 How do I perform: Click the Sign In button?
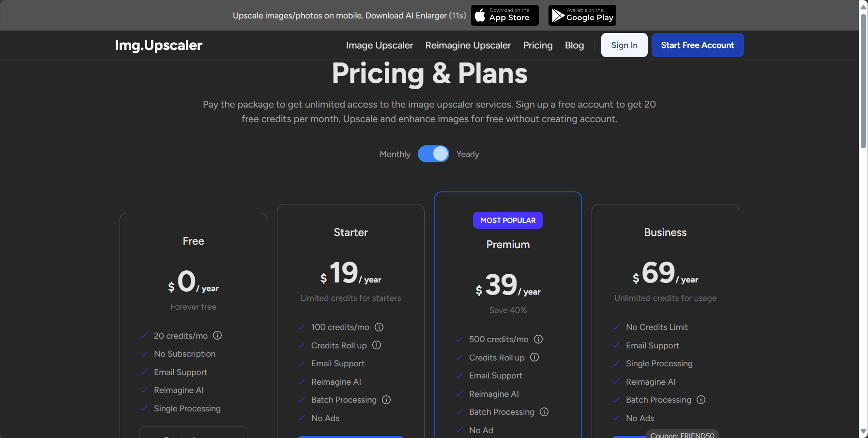click(624, 45)
